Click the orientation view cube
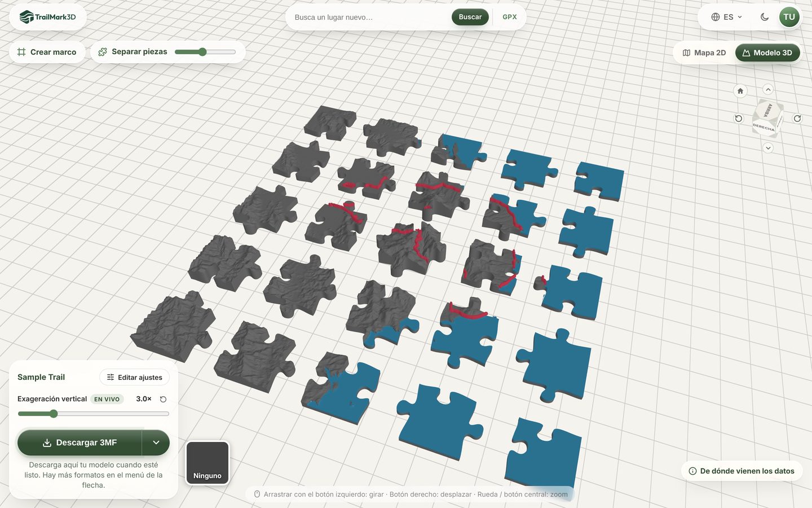The height and width of the screenshot is (508, 812). point(767,119)
